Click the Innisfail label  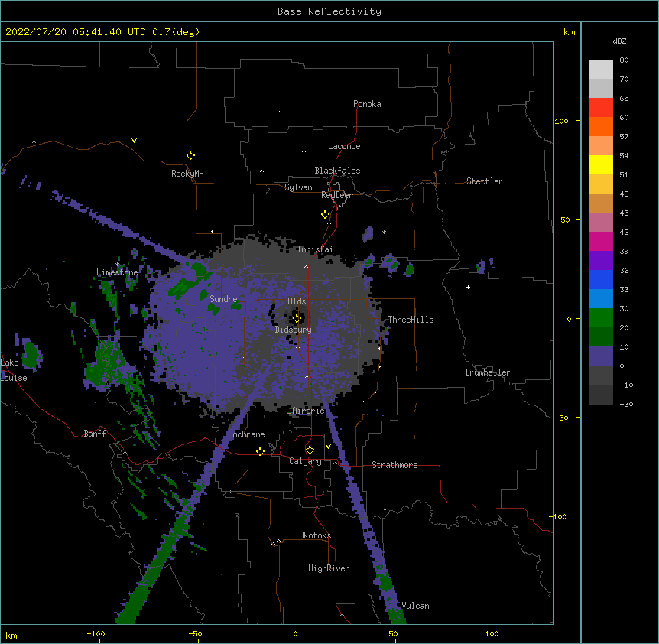[x=317, y=249]
